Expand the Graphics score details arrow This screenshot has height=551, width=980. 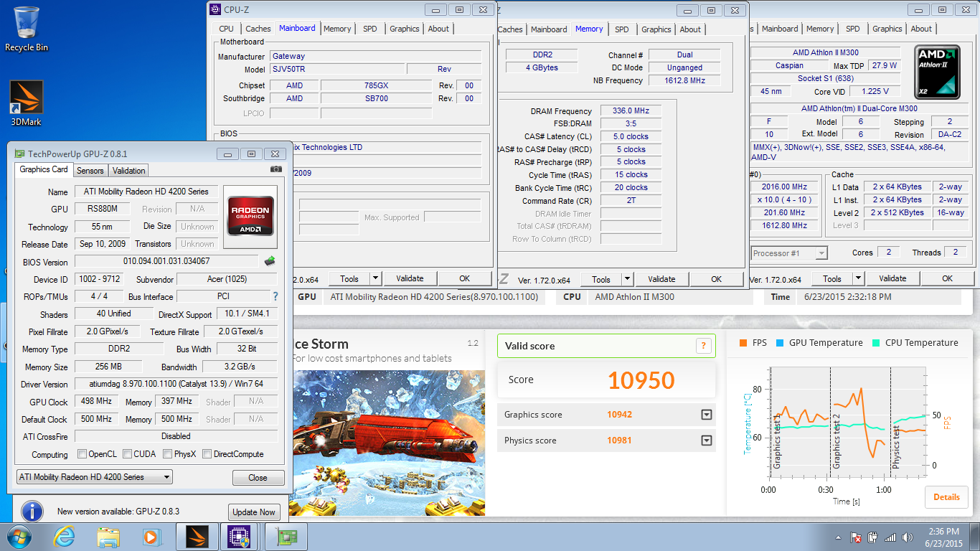[x=707, y=415]
